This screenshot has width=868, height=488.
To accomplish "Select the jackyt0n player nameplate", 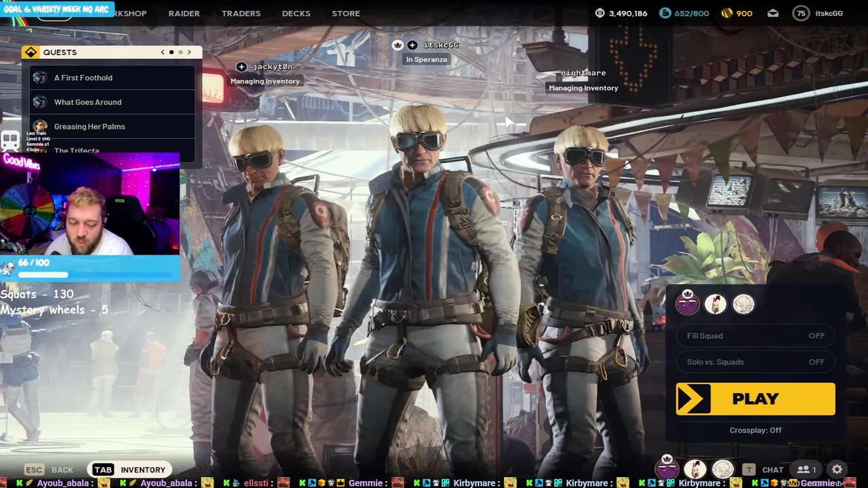I will (x=273, y=66).
